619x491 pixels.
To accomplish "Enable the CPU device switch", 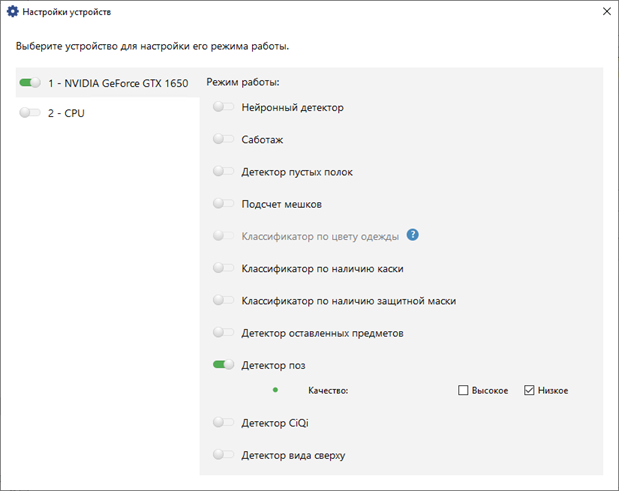I will click(x=29, y=114).
